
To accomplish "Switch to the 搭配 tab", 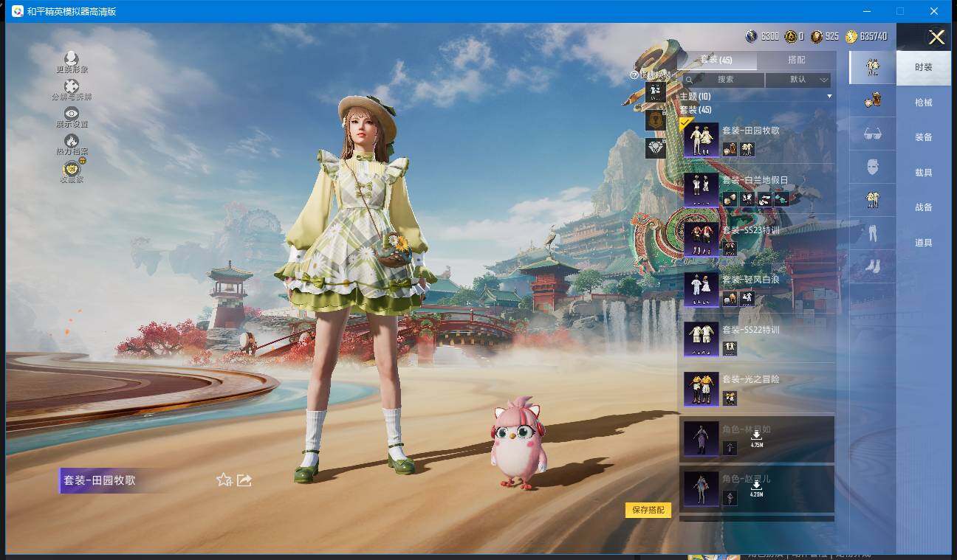I will (796, 60).
